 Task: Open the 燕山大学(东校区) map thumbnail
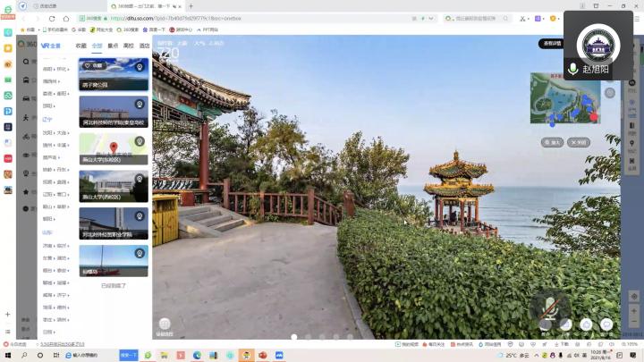click(114, 149)
